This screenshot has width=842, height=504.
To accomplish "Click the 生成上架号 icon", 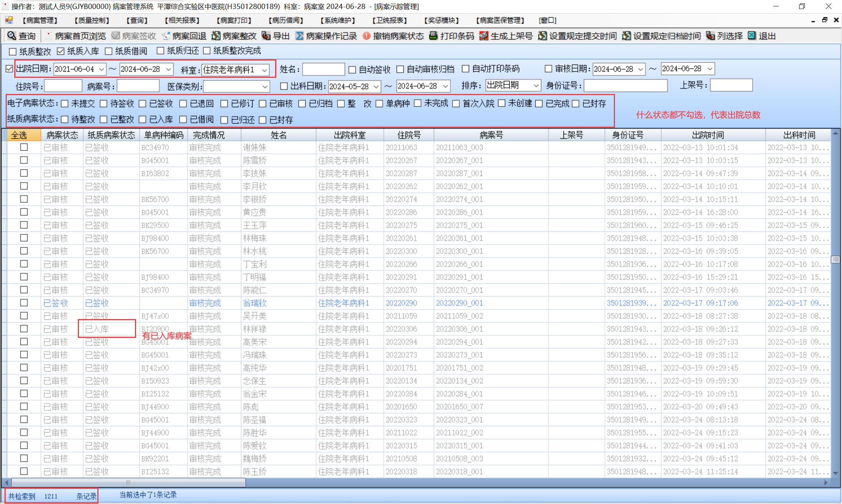I will click(484, 36).
